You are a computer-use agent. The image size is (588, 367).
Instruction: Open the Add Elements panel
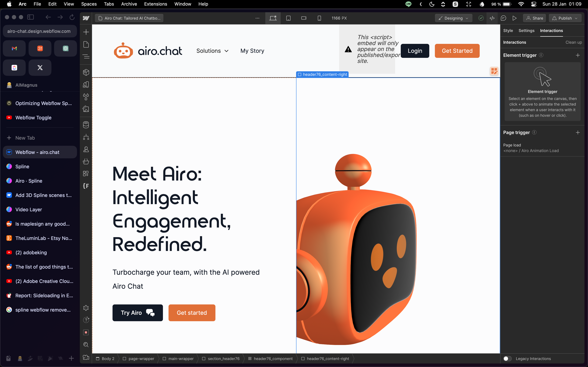pyautogui.click(x=86, y=32)
